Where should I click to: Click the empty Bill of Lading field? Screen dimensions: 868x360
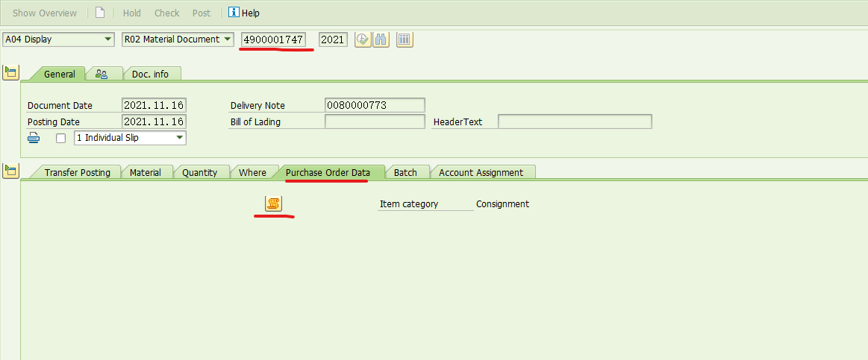375,121
